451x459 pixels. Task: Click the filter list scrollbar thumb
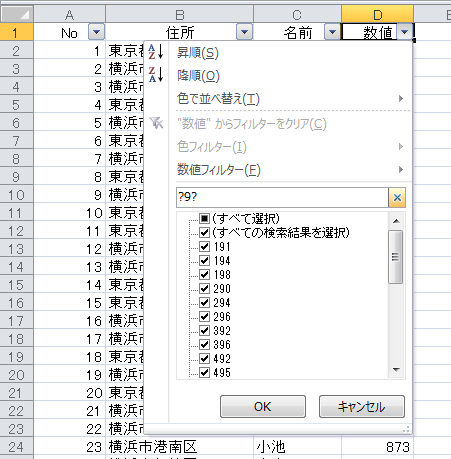(x=396, y=257)
